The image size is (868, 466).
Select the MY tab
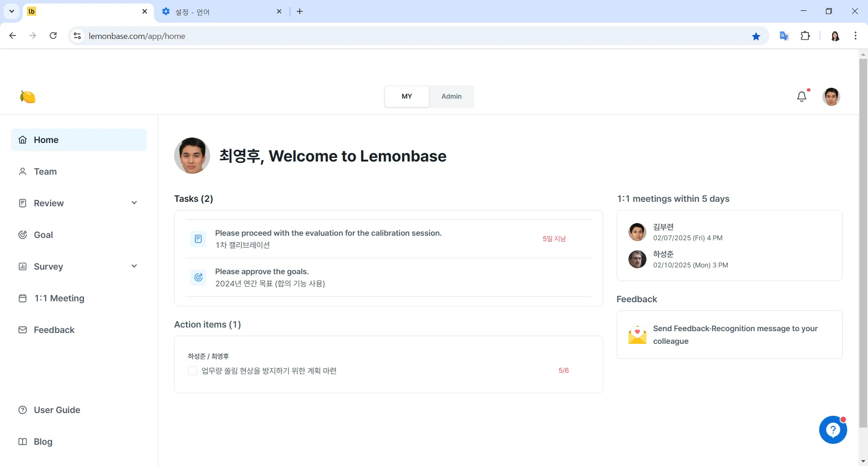coord(407,96)
